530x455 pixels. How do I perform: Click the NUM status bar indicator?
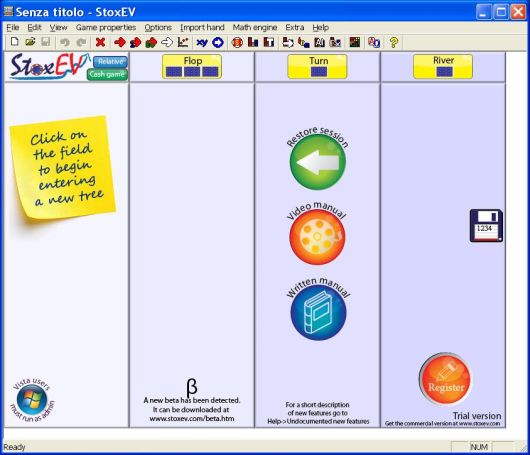[x=479, y=447]
